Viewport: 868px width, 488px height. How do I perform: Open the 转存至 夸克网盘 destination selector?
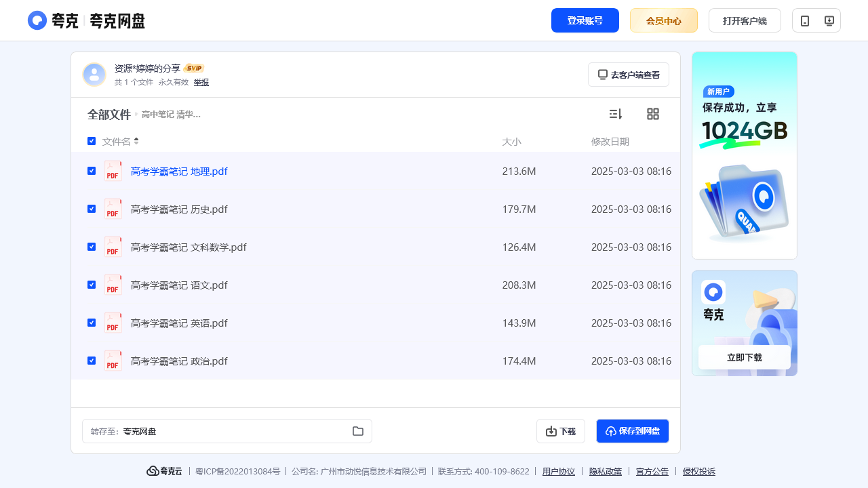(x=227, y=431)
